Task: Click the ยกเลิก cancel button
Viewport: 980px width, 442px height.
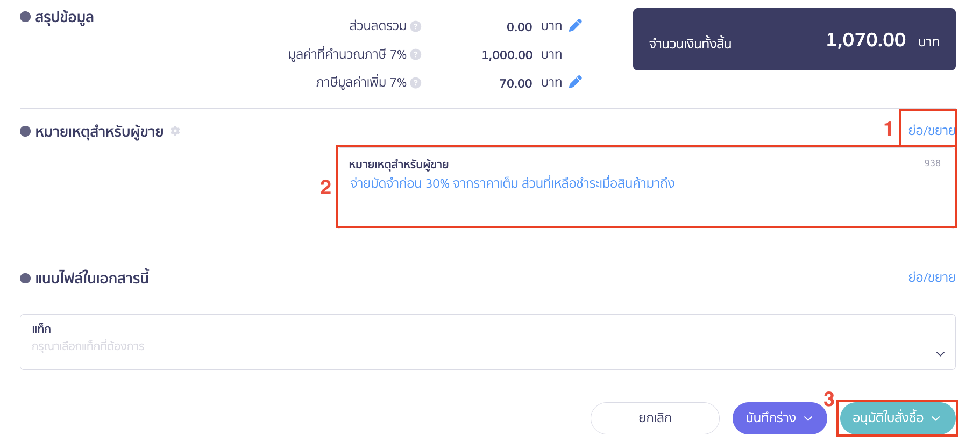Action: coord(654,418)
